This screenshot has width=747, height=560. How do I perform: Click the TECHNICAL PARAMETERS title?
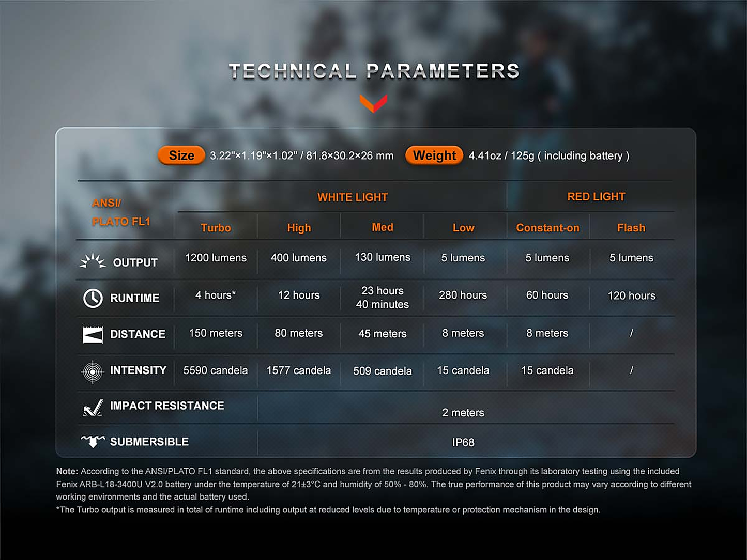(x=374, y=71)
